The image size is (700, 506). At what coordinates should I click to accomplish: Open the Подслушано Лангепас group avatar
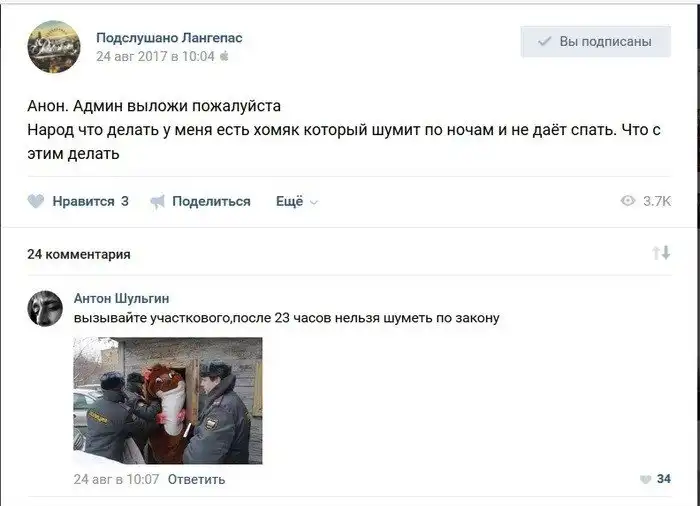[54, 46]
